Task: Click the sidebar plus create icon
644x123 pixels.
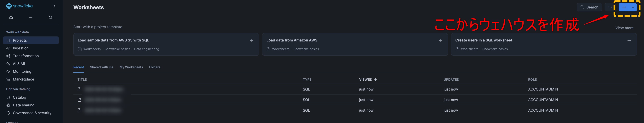Action: (x=31, y=18)
